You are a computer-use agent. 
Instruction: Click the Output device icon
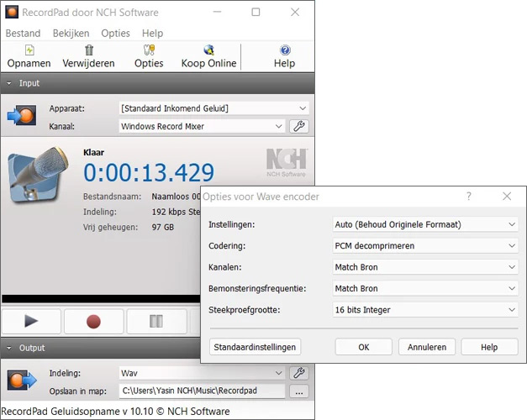tap(22, 380)
